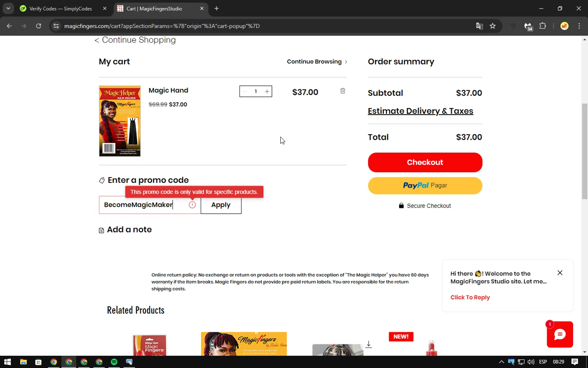
Task: Select the Cart MagicFingersStudio tab
Action: coord(154,8)
